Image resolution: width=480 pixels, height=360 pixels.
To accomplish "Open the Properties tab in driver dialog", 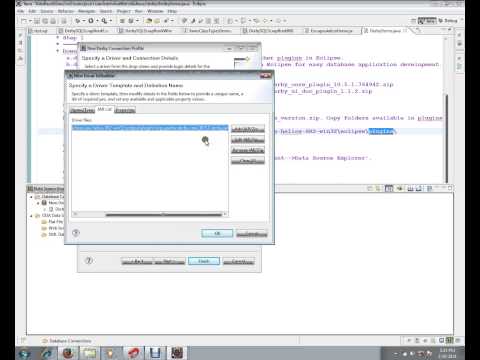I will coord(125,110).
